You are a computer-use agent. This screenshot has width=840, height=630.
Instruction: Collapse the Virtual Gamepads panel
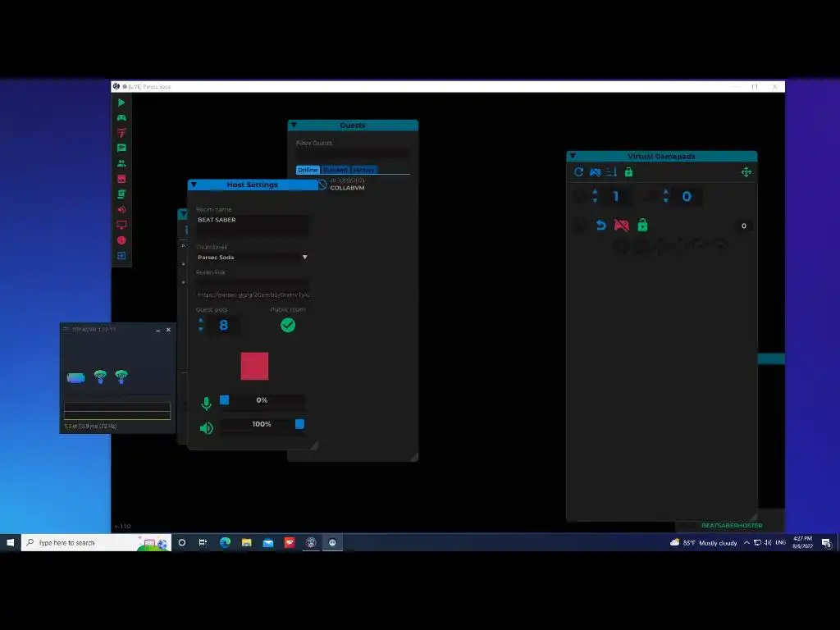tap(573, 157)
